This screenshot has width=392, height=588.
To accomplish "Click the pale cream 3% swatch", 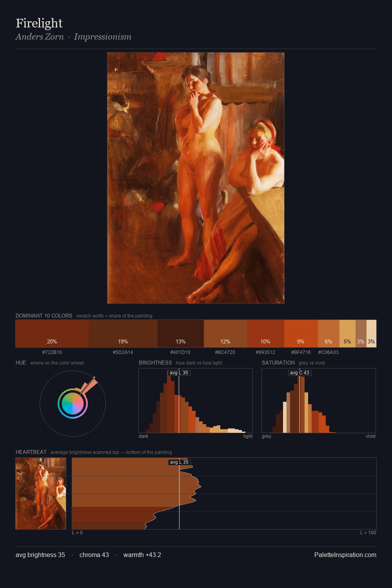I will pos(371,334).
